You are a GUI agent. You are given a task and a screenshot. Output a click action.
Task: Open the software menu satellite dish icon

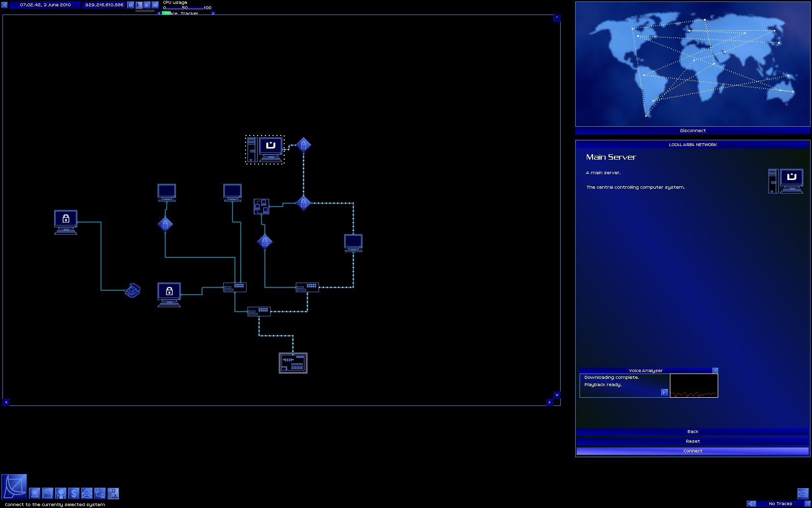pyautogui.click(x=14, y=487)
